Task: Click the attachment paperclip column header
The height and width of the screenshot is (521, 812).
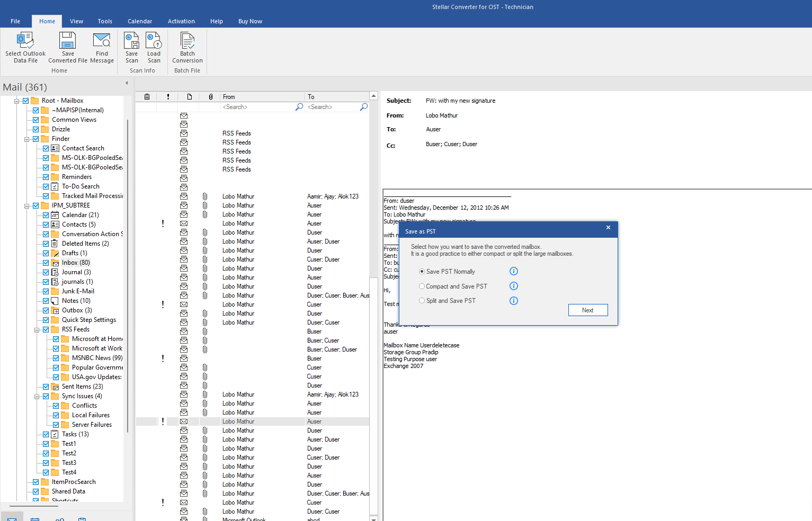Action: click(x=210, y=97)
